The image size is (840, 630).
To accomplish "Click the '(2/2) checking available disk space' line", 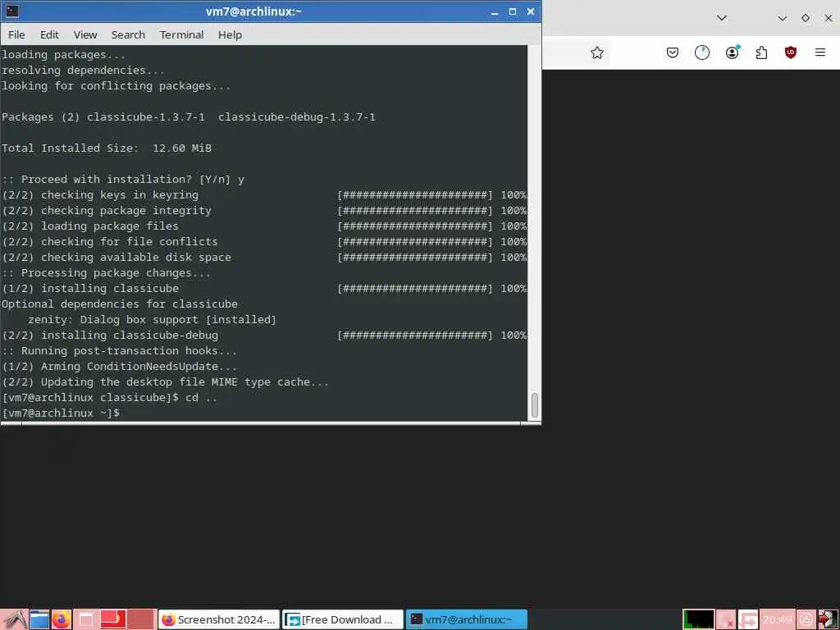I will [x=116, y=257].
